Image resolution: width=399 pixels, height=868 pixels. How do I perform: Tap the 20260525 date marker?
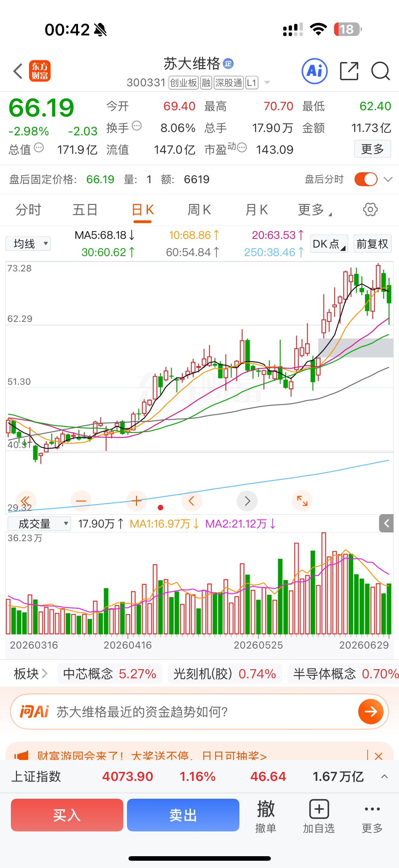258,645
